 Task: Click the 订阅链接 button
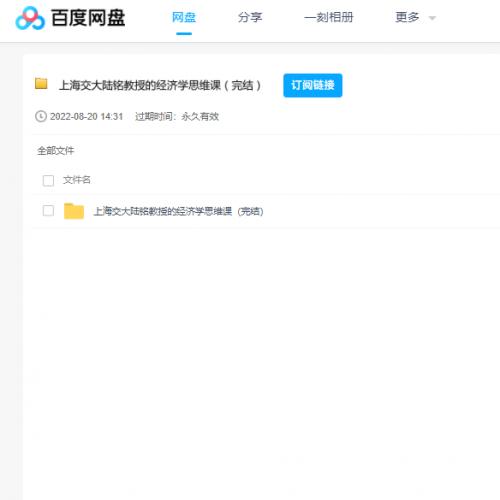(x=313, y=85)
